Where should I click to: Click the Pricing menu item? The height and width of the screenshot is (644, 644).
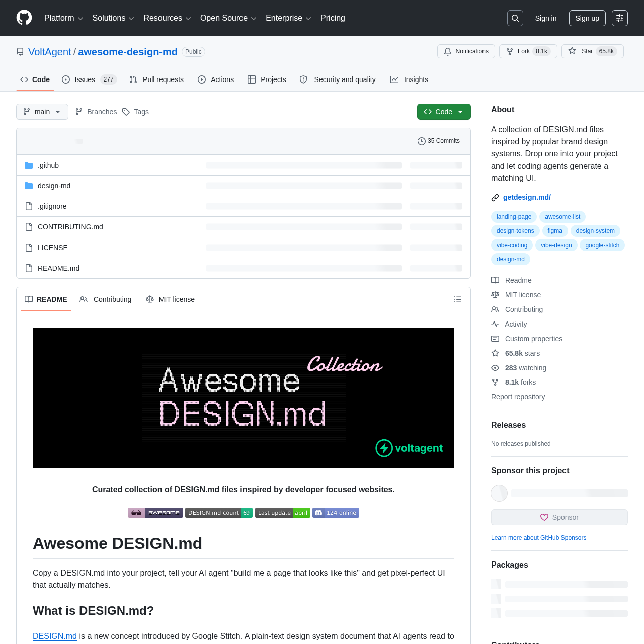tap(333, 18)
